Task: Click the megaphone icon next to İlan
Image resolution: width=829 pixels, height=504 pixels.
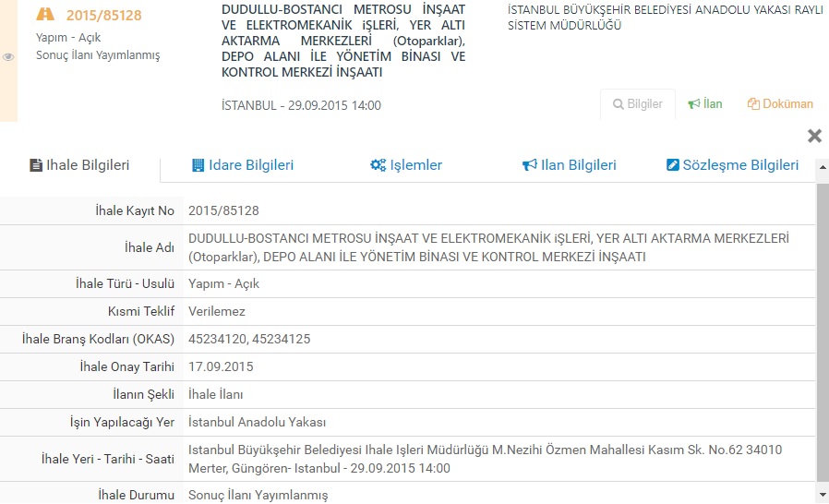Action: click(x=694, y=104)
